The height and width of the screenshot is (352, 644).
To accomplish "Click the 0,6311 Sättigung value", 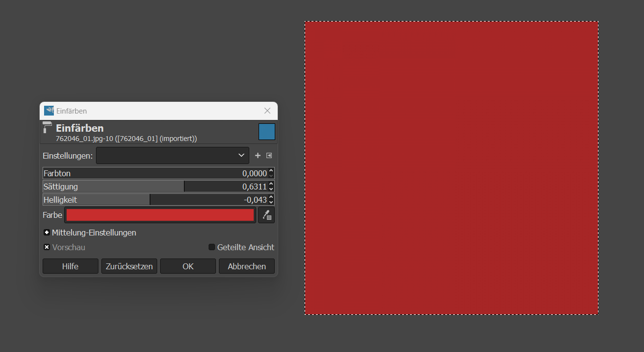I will tap(255, 187).
